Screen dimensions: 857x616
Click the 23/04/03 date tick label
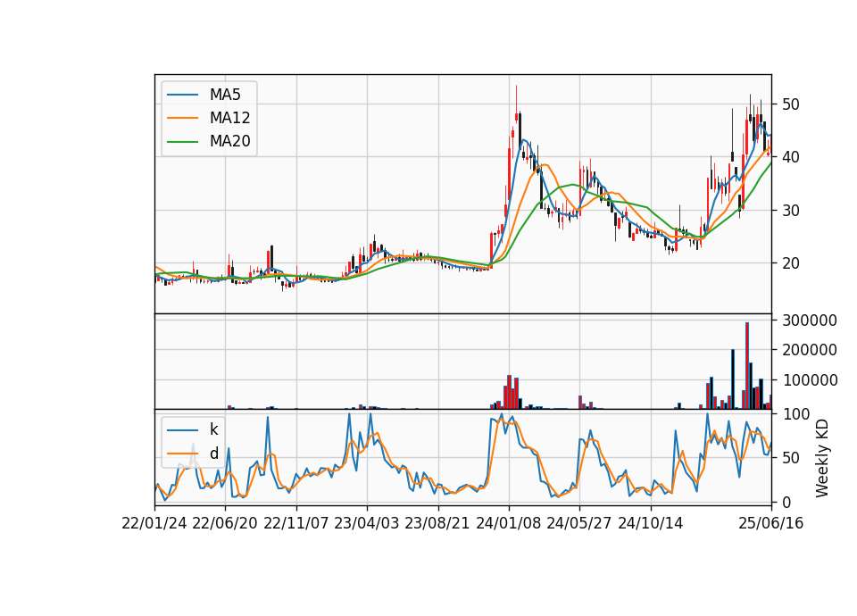367,523
